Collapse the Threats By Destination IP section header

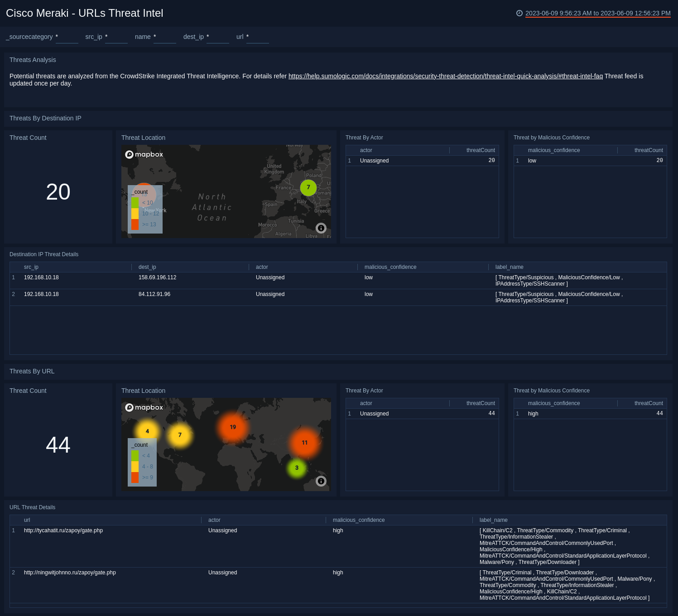click(x=45, y=118)
